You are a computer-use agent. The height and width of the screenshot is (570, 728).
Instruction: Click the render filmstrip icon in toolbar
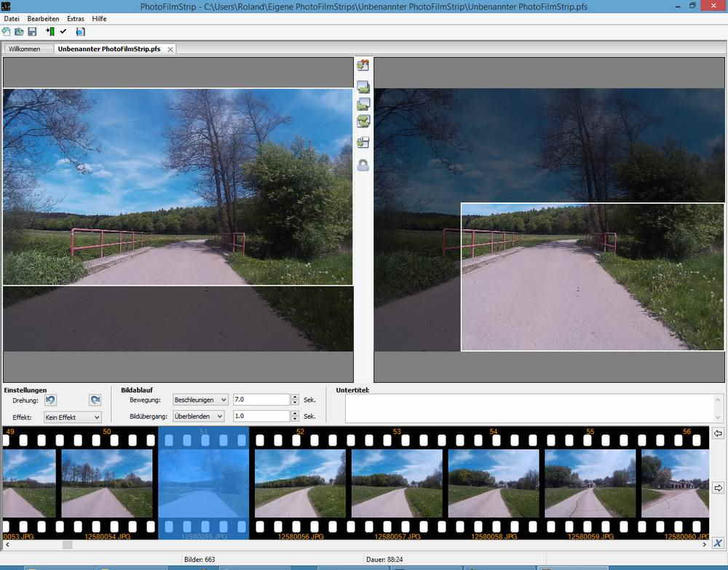[80, 31]
